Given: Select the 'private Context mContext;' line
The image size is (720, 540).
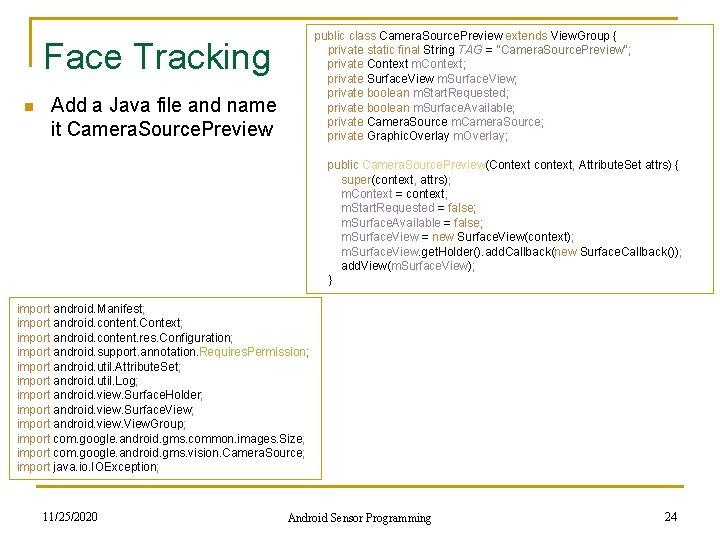Looking at the screenshot, I should [x=396, y=64].
